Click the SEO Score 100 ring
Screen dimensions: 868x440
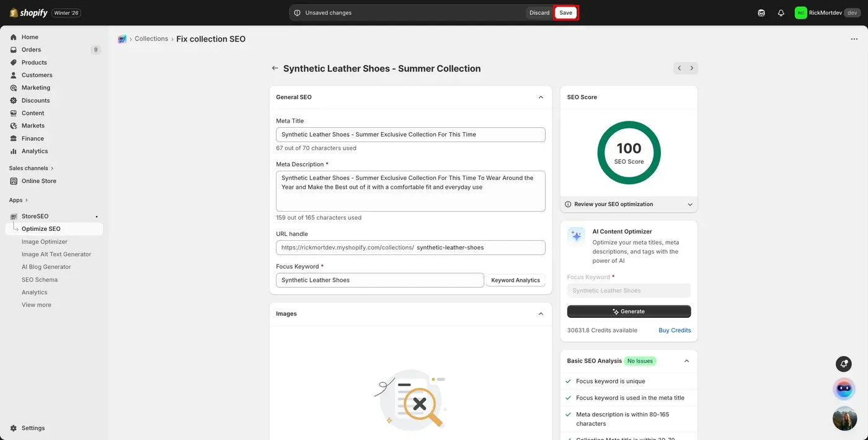pos(629,153)
